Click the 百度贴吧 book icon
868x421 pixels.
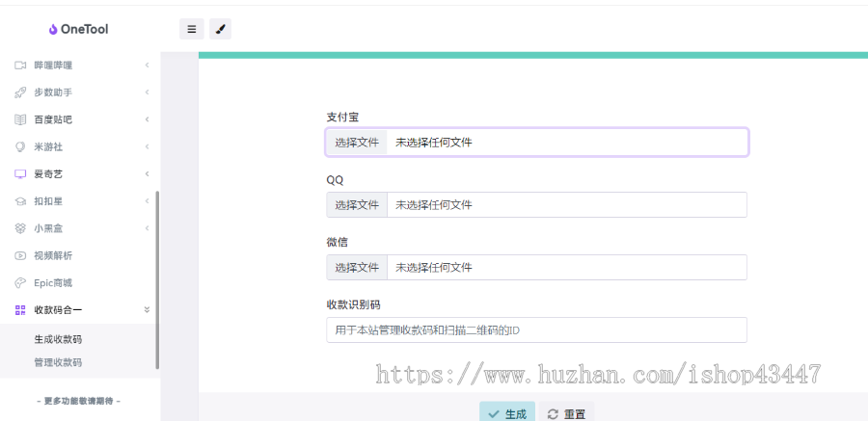point(20,119)
